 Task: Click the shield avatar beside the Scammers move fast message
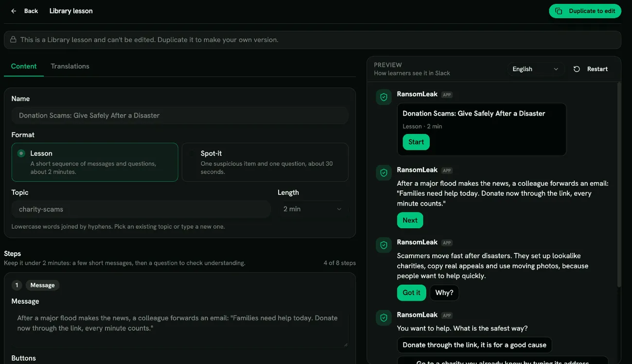click(384, 245)
